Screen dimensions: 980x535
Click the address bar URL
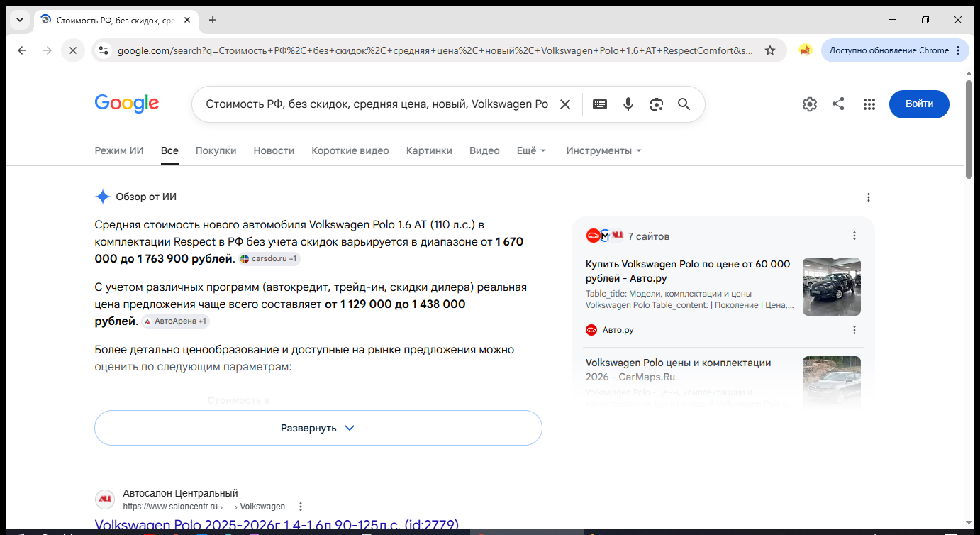[435, 50]
